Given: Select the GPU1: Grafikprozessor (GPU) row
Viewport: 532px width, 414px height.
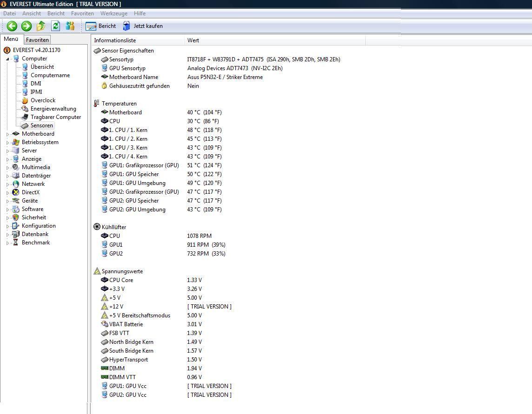Looking at the screenshot, I should tap(144, 165).
